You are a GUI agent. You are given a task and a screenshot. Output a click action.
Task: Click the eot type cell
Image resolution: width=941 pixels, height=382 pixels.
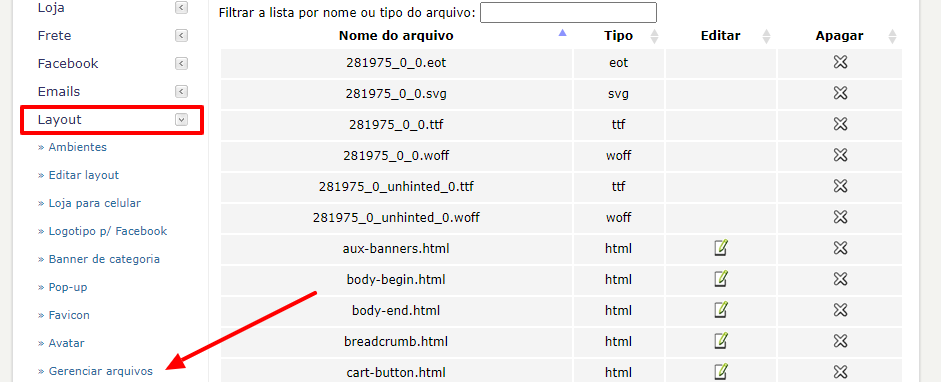[x=619, y=62]
